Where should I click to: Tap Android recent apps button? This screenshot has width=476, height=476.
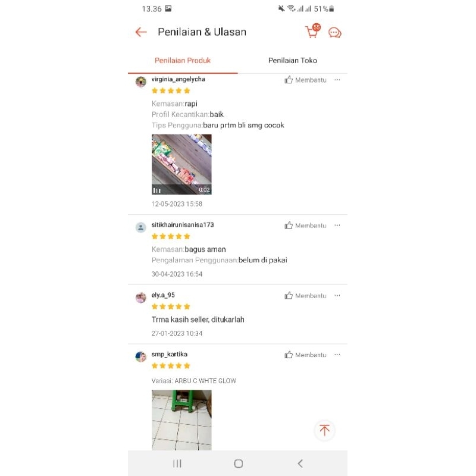177,464
